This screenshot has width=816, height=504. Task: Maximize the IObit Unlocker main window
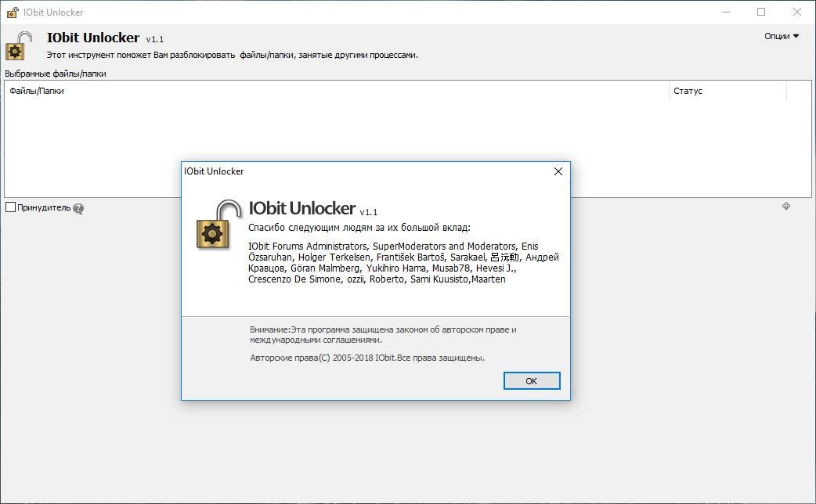(x=761, y=12)
